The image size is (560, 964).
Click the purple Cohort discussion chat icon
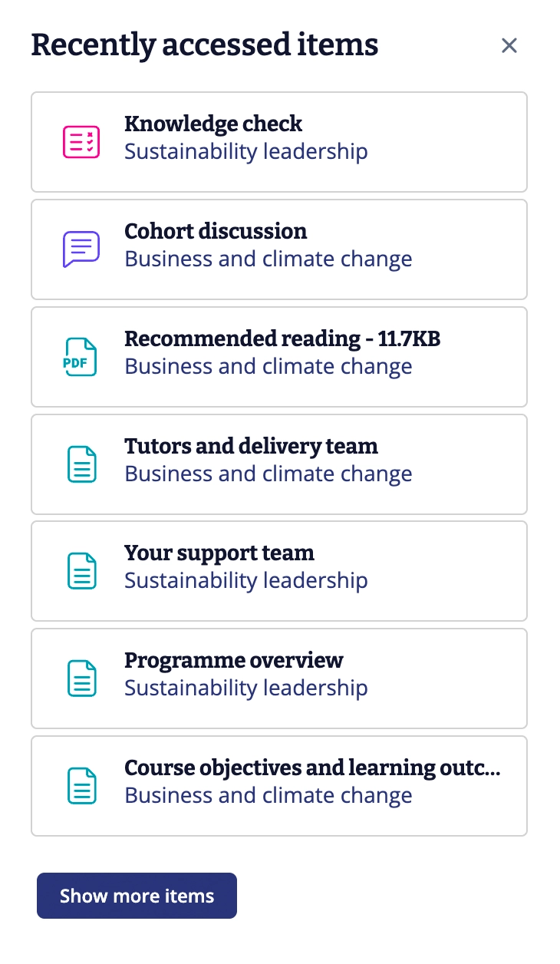tap(81, 249)
